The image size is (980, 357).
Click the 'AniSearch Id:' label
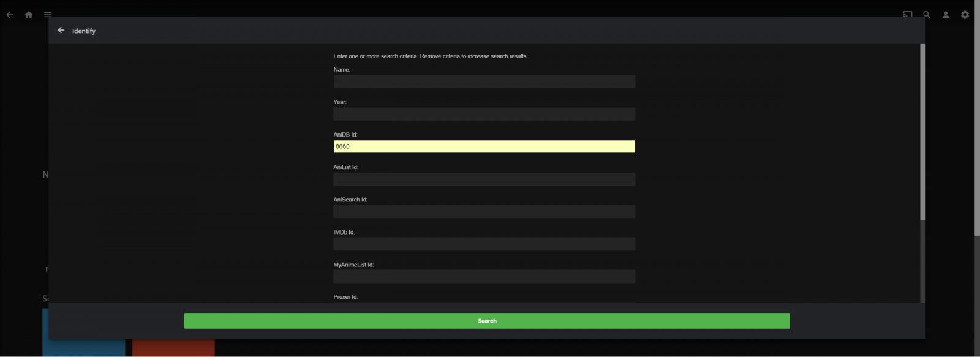350,200
